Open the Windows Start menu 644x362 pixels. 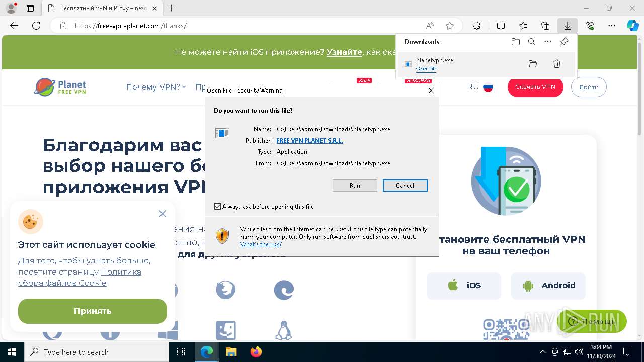point(12,352)
